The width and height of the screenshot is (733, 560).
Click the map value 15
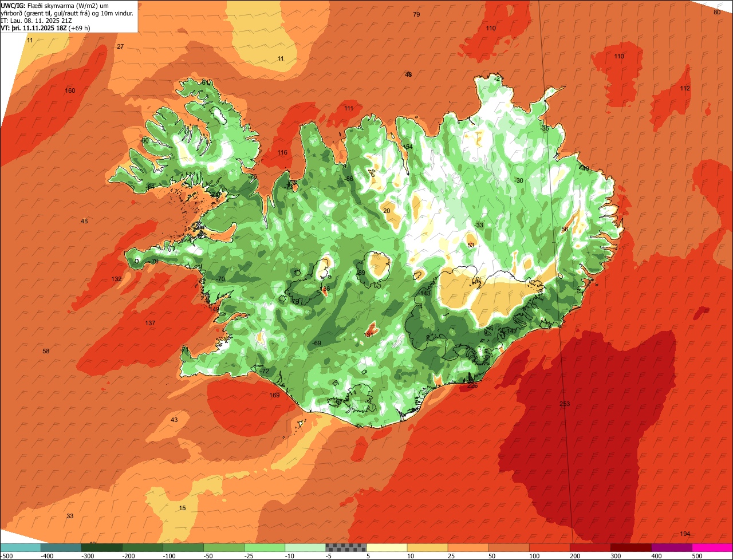pyautogui.click(x=183, y=508)
